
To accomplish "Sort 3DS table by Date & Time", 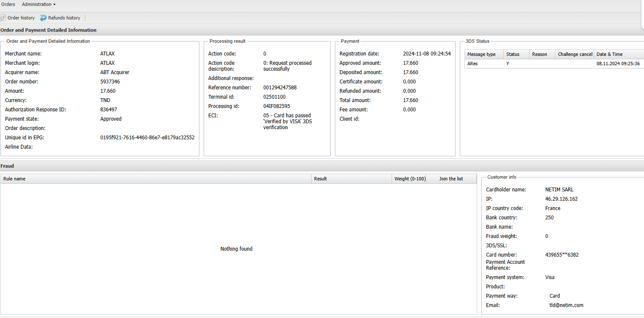I will pos(610,54).
